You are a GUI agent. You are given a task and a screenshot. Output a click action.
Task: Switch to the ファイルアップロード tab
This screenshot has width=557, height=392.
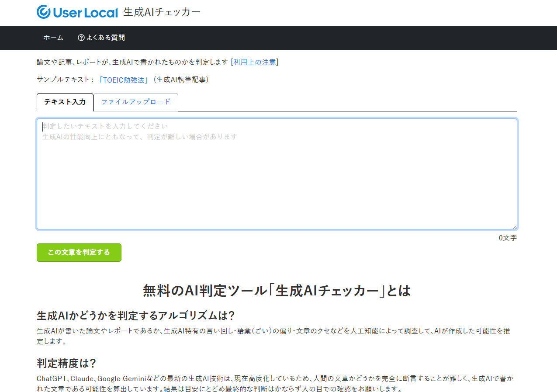[x=136, y=102]
